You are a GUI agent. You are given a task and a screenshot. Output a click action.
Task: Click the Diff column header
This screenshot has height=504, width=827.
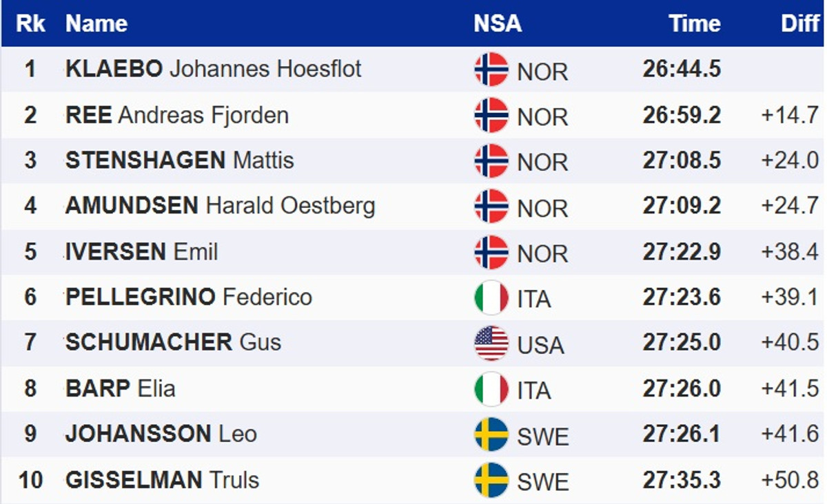tap(799, 24)
